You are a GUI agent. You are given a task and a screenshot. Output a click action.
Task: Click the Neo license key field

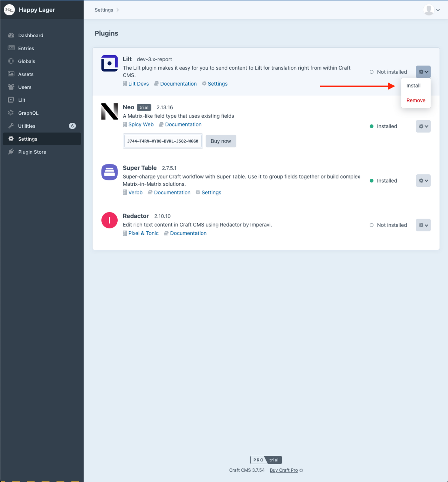(163, 141)
